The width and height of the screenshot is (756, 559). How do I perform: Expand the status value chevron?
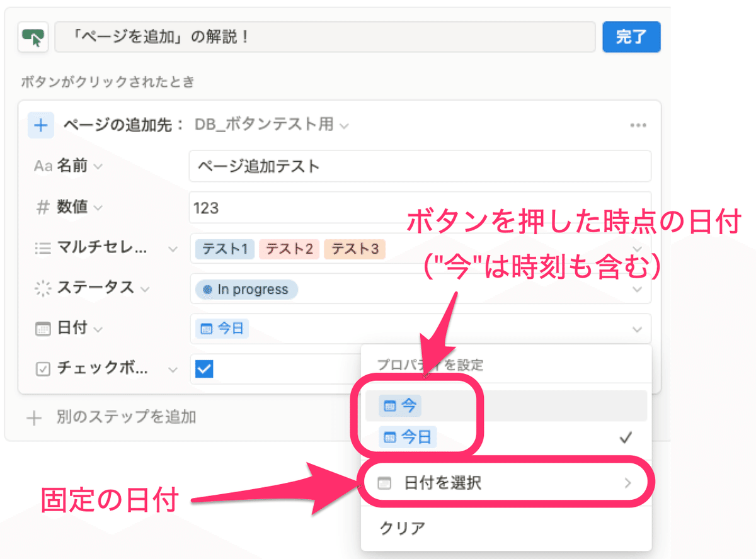pos(637,290)
